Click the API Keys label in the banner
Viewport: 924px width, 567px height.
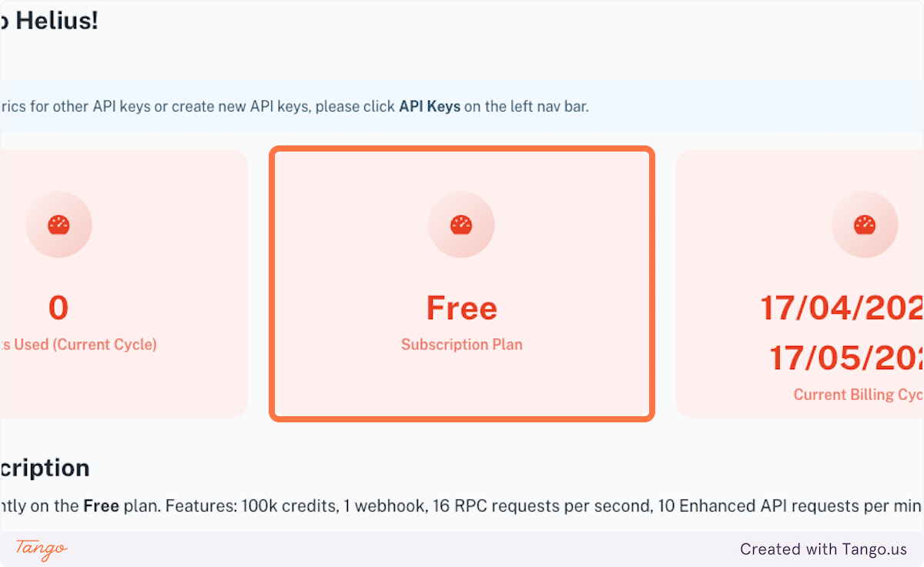tap(429, 106)
